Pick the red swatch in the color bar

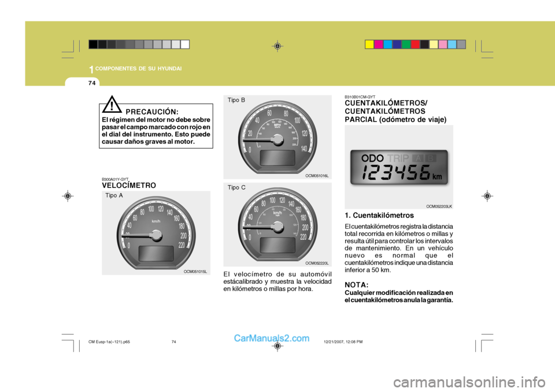(416, 45)
